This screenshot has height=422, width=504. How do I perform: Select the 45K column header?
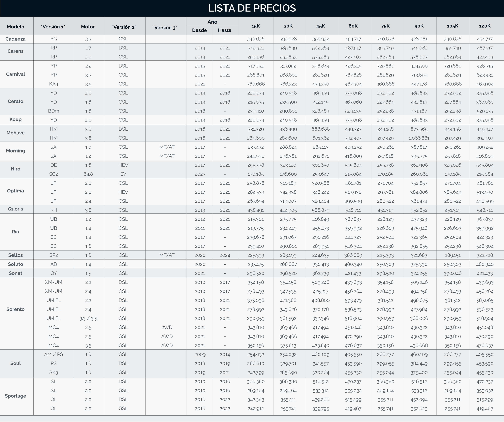pos(321,26)
